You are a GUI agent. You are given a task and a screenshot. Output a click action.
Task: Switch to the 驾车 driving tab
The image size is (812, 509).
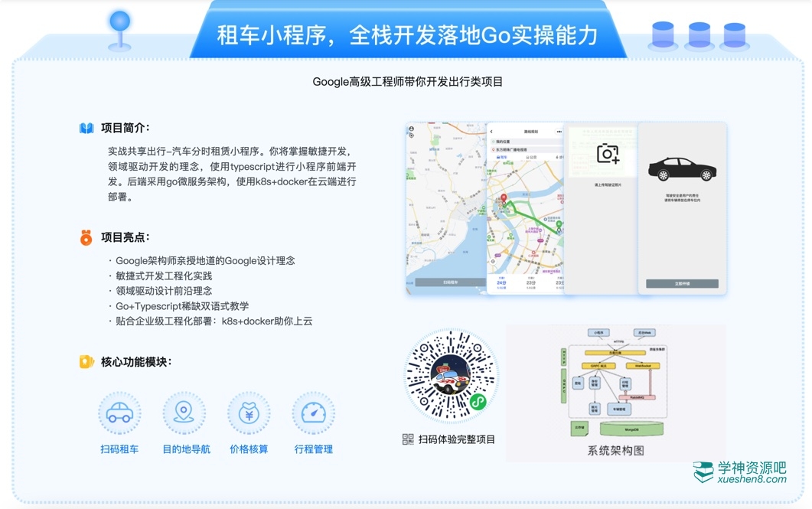pyautogui.click(x=503, y=157)
